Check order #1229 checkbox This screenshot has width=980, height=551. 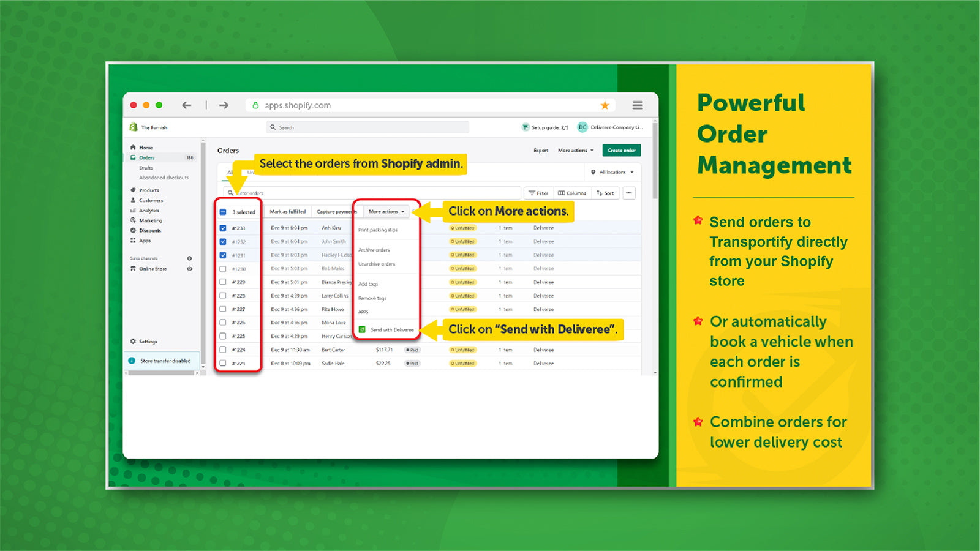click(223, 282)
